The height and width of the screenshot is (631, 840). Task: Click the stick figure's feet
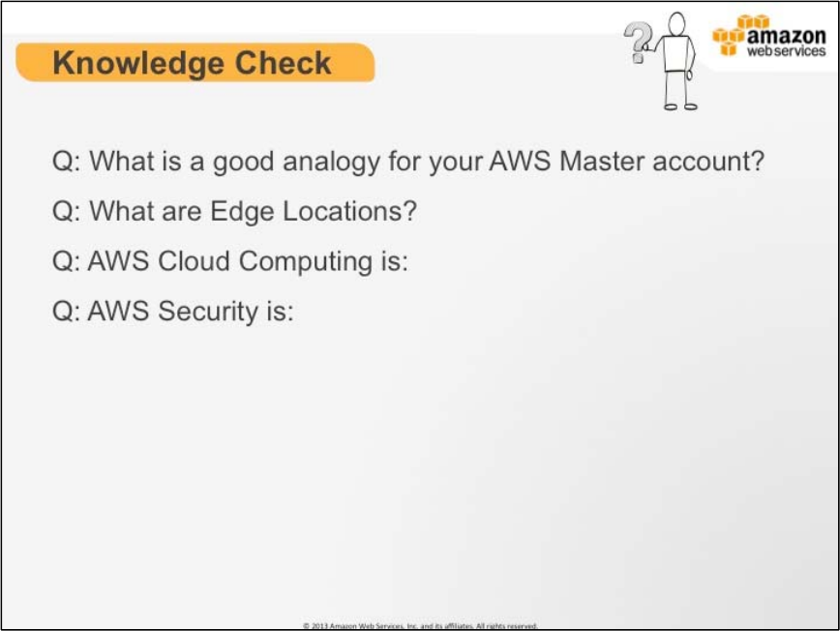pyautogui.click(x=681, y=106)
